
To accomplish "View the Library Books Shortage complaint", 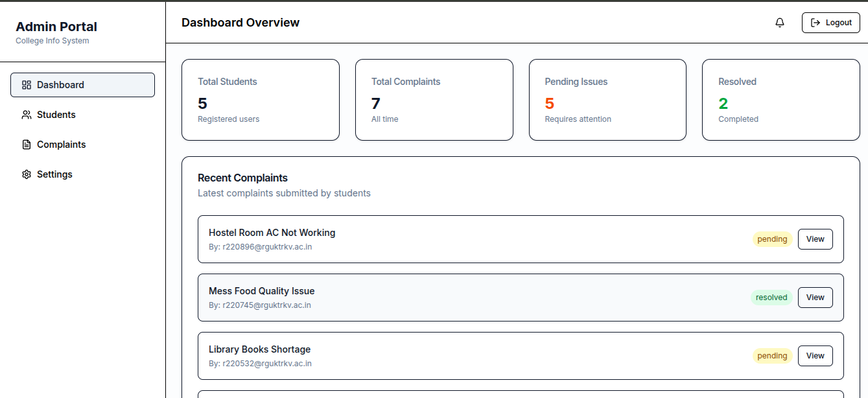I will pyautogui.click(x=815, y=356).
